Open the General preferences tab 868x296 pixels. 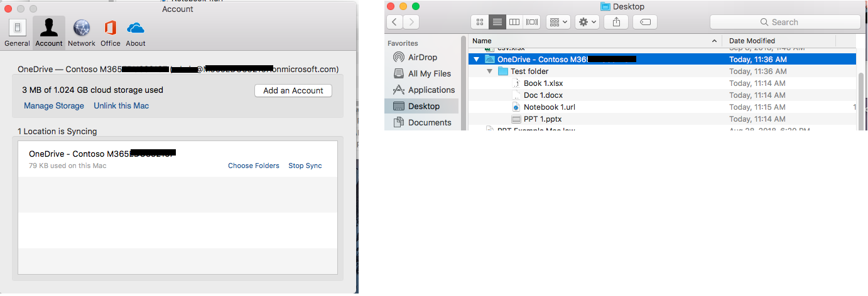pos(17,33)
